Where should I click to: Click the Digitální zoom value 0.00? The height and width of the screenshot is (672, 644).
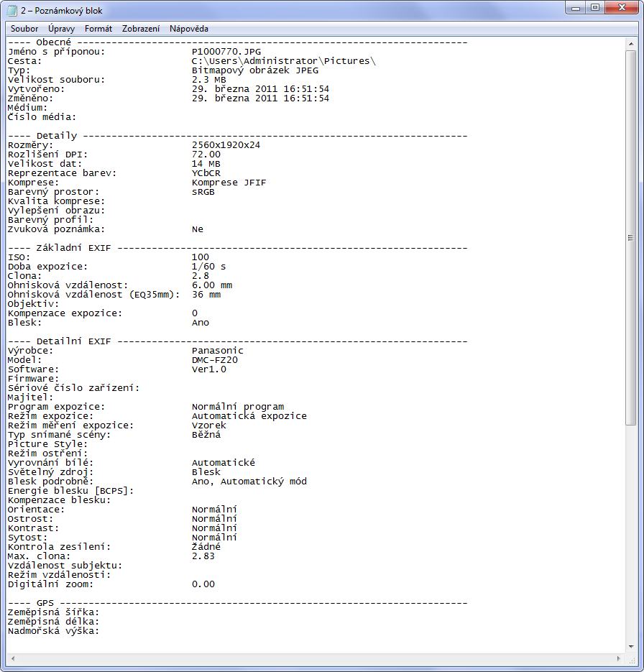(x=203, y=584)
